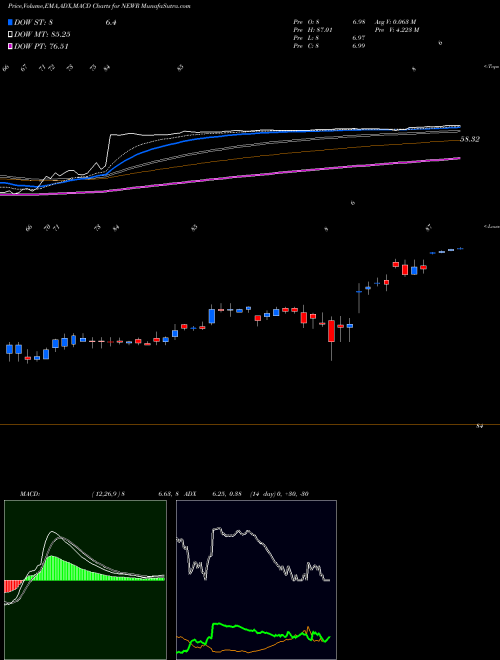Click the 'DOW ST: 8' legend label
Viewport: 500px width, 660px height.
click(33, 23)
